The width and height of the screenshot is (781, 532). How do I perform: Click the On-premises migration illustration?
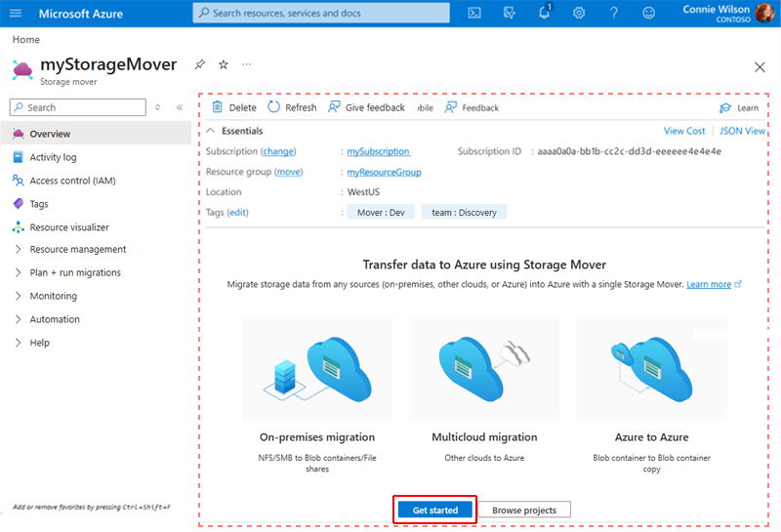click(x=317, y=369)
